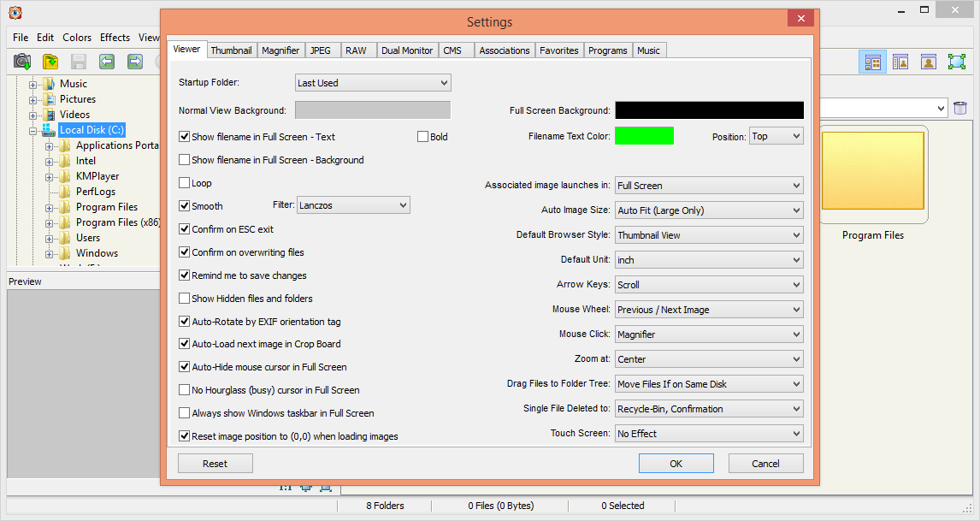This screenshot has height=521, width=980.
Task: Click the green-arrow full screen icon
Action: coord(957,62)
